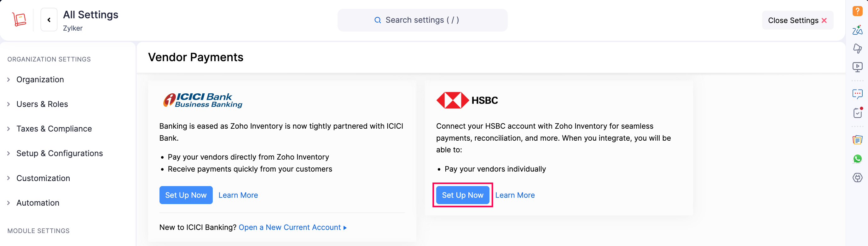868x246 pixels.
Task: Open the announcements megaphone icon
Action: point(858,49)
